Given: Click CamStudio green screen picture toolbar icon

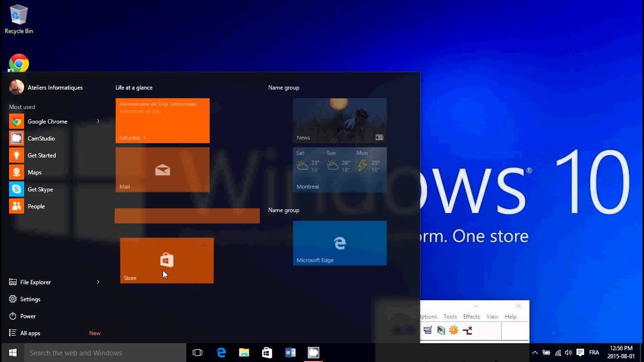Looking at the screenshot, I should coord(441,330).
